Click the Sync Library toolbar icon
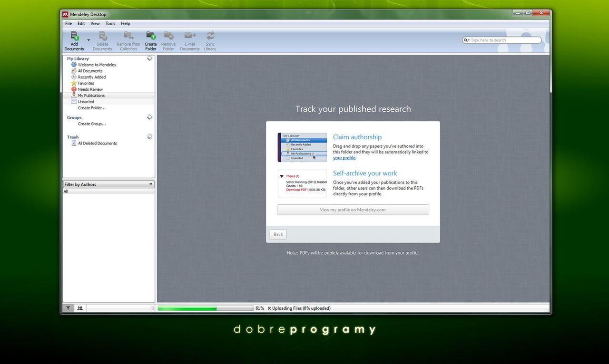Image resolution: width=609 pixels, height=364 pixels. coord(210,36)
